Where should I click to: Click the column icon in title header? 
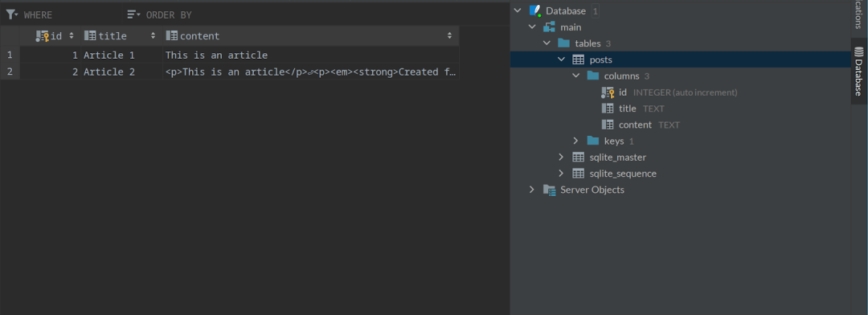tap(90, 36)
